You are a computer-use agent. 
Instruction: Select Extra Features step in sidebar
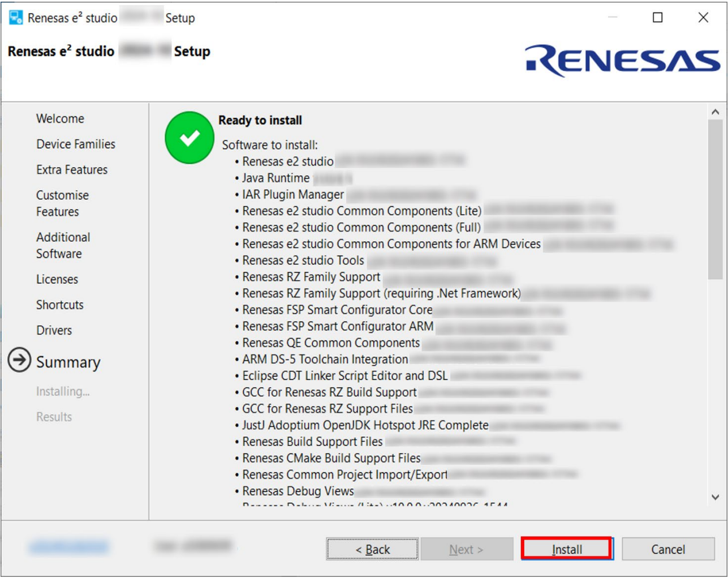coord(72,169)
